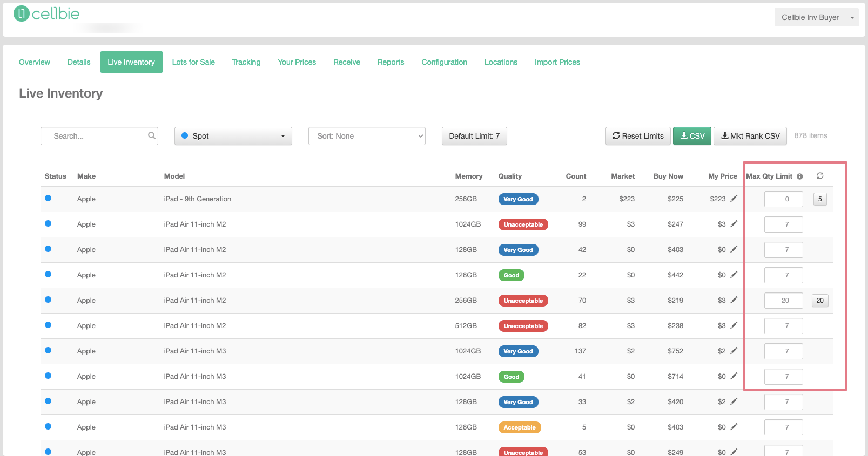Click the Max Qty Limit info icon
Image resolution: width=868 pixels, height=456 pixels.
coord(800,176)
